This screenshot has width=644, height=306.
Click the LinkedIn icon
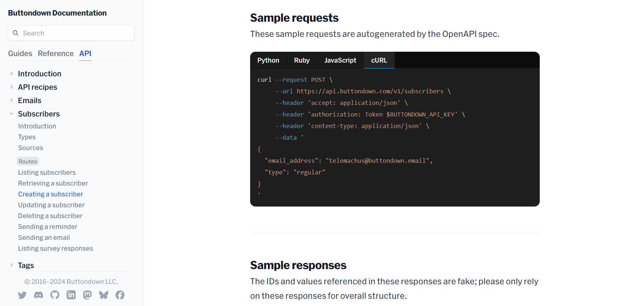pos(71,295)
